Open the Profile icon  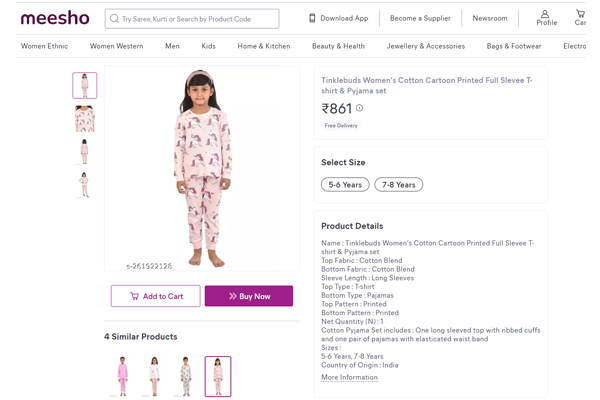point(546,15)
